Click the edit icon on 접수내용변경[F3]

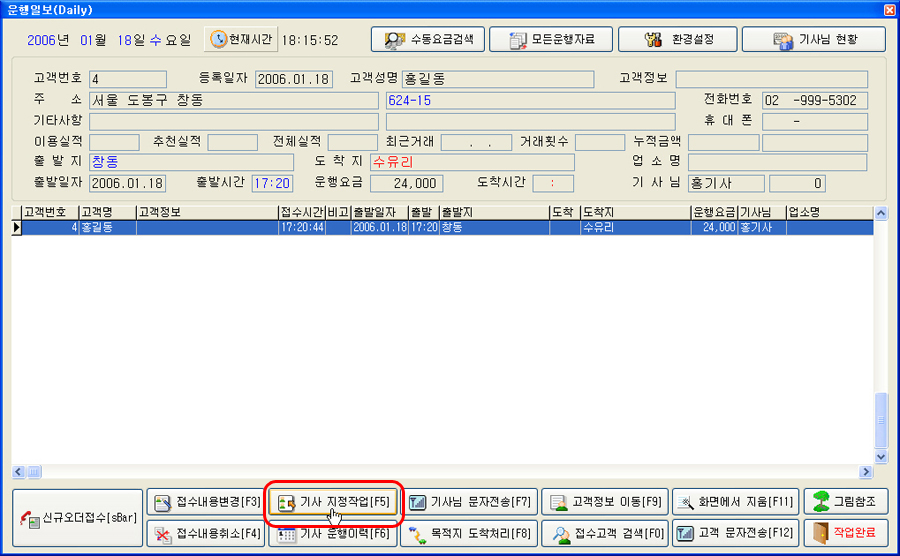163,503
